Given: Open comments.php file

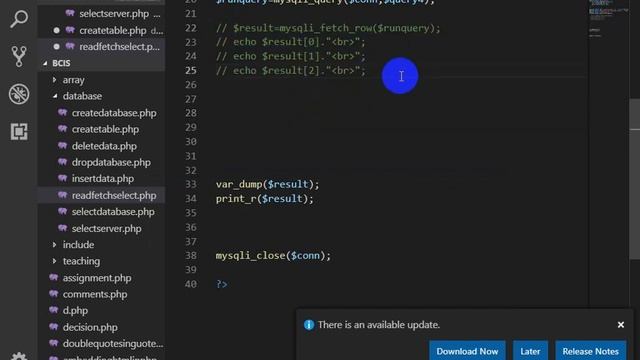Looking at the screenshot, I should click(x=95, y=294).
